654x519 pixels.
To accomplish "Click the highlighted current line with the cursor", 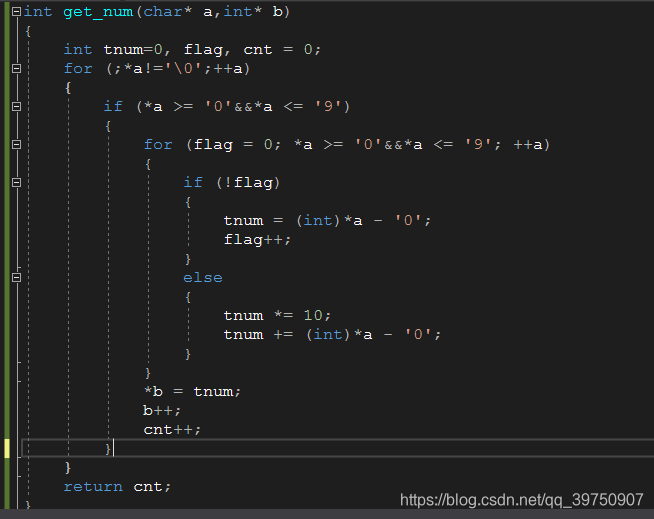I will (x=337, y=448).
